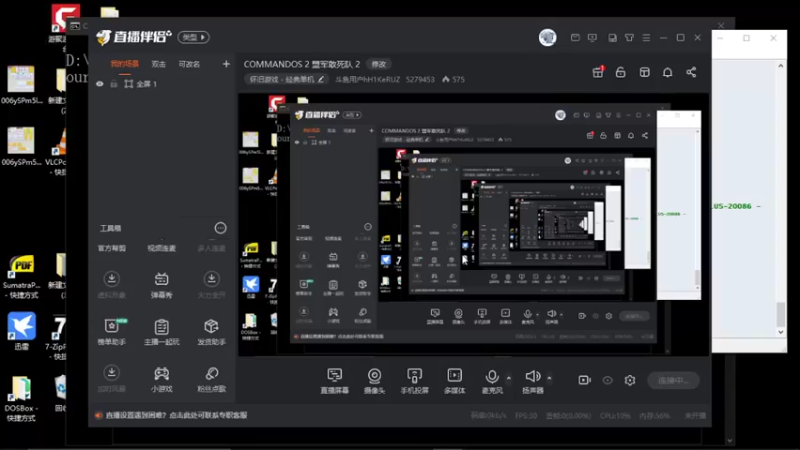Open the 粉丝点歌 fan song request tool
Screen dimensions: 800x450
(211, 379)
